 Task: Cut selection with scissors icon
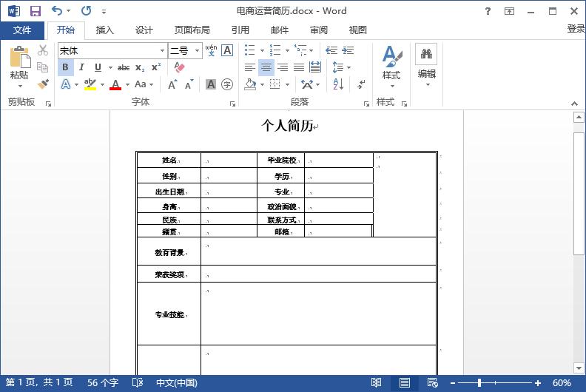coord(43,50)
